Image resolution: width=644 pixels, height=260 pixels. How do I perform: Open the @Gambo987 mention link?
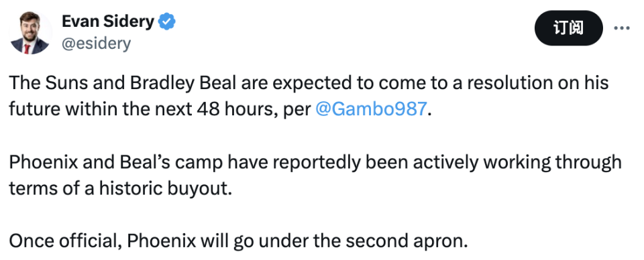(371, 109)
